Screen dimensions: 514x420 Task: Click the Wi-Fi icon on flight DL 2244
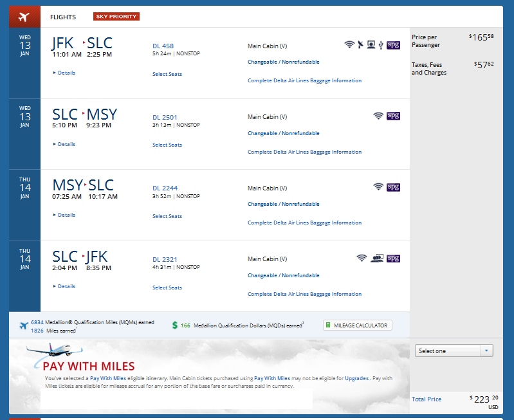(x=378, y=187)
